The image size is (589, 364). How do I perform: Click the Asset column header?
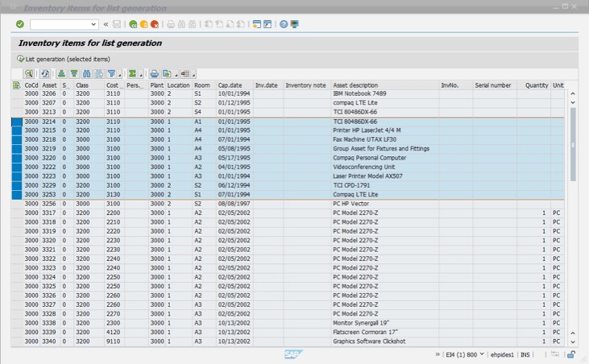click(x=49, y=85)
